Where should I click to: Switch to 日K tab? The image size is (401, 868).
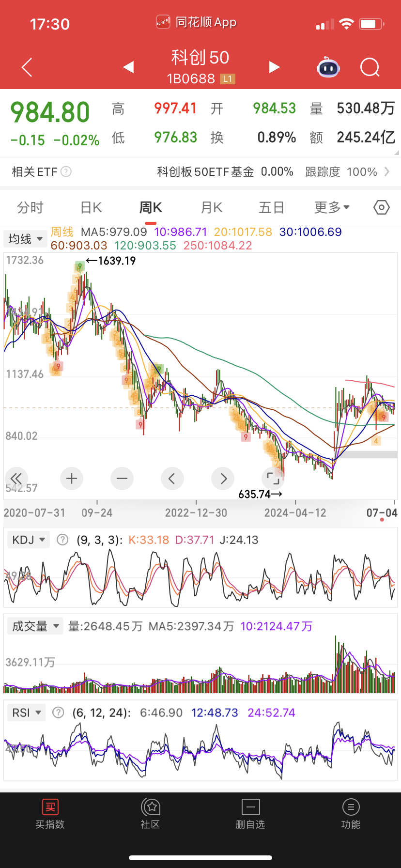[91, 208]
